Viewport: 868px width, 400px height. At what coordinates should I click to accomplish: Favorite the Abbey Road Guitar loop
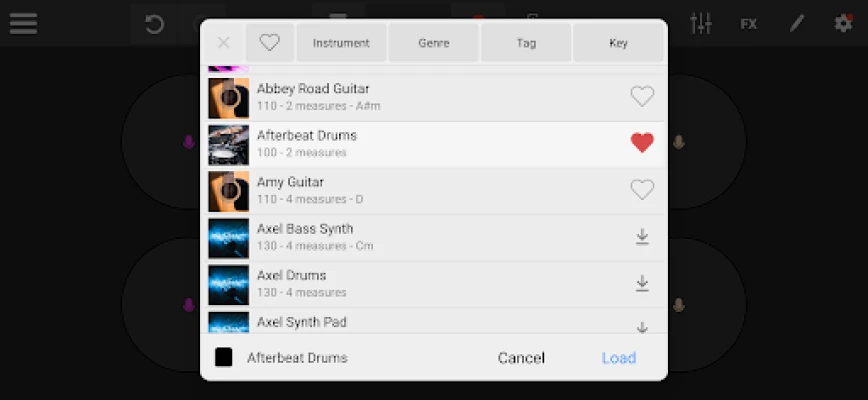click(x=642, y=97)
